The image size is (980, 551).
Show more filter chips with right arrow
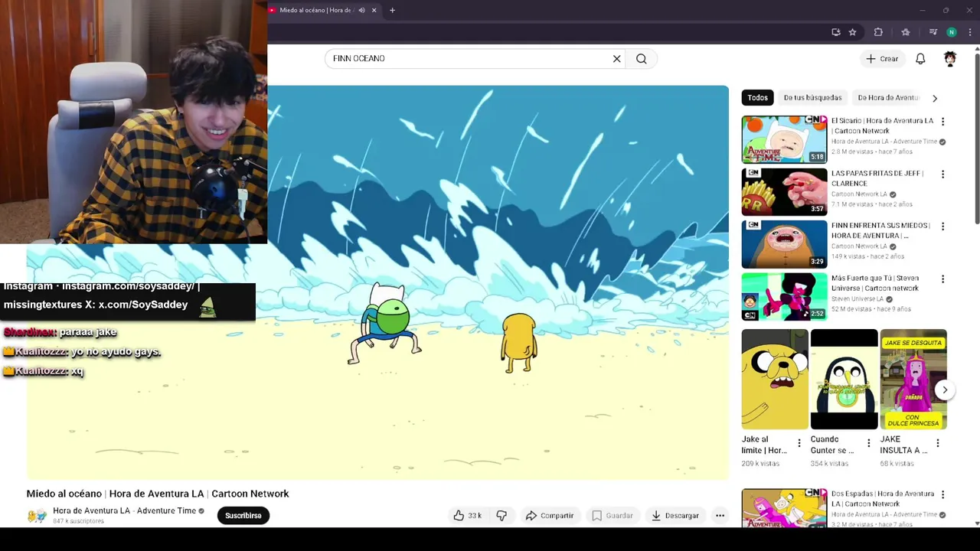pyautogui.click(x=934, y=98)
